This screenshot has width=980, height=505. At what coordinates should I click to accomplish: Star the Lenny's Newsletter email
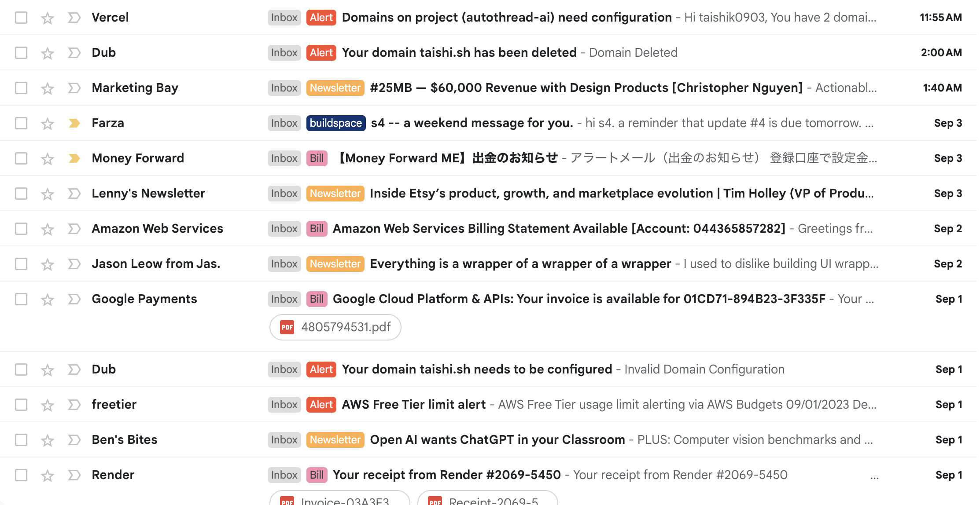point(48,194)
